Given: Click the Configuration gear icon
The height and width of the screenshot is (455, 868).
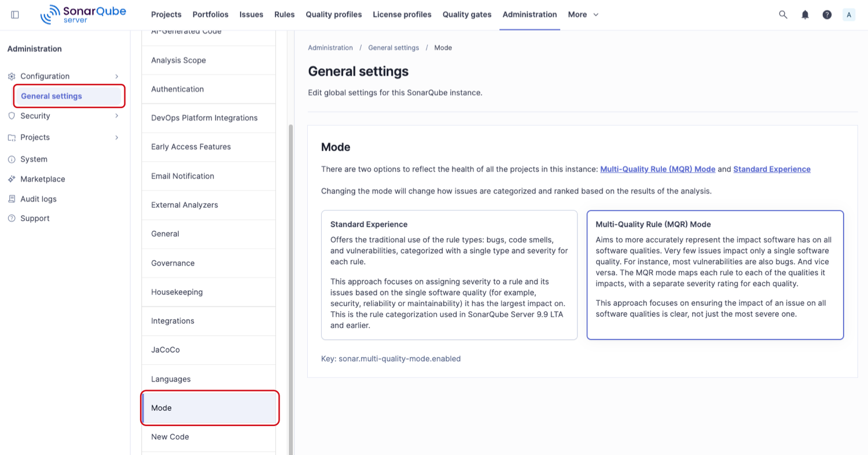Looking at the screenshot, I should [12, 76].
